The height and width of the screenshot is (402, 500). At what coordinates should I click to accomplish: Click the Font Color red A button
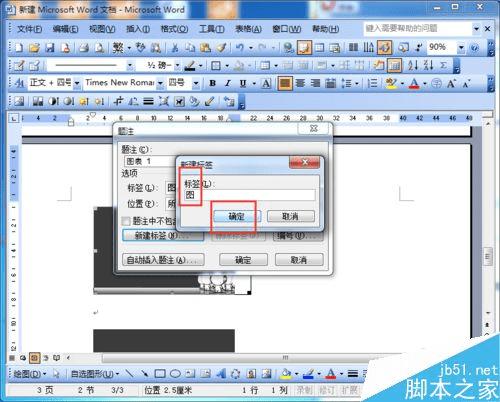[x=414, y=83]
